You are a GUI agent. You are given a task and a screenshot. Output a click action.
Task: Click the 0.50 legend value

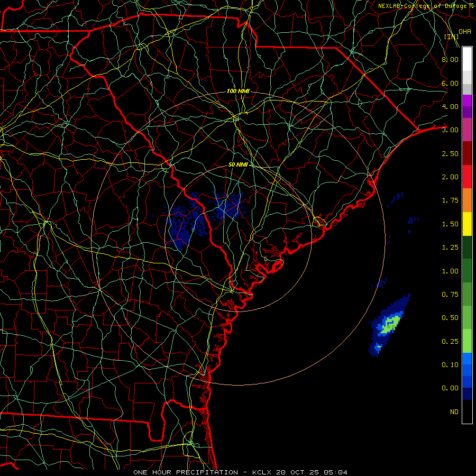(x=450, y=318)
